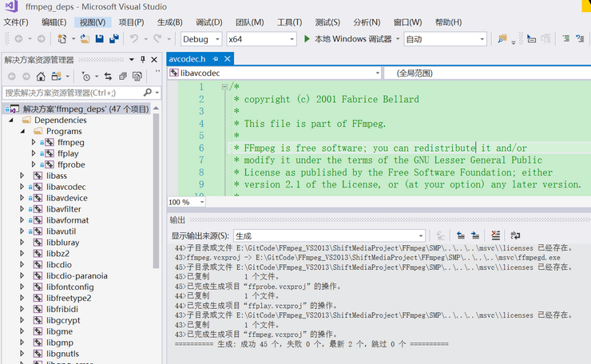Click the Redo toolbar icon
The image size is (591, 364).
click(157, 39)
